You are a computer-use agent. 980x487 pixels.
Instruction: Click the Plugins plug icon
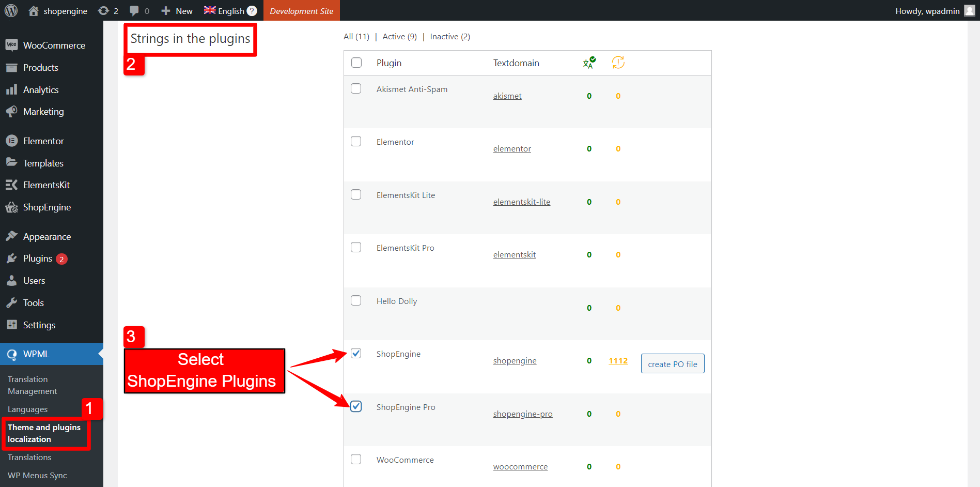(x=11, y=258)
